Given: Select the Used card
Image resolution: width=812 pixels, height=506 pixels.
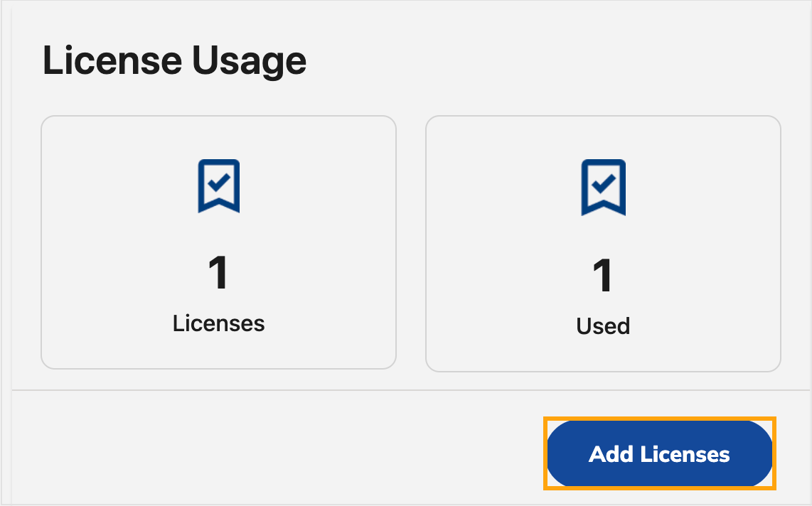Looking at the screenshot, I should [603, 242].
